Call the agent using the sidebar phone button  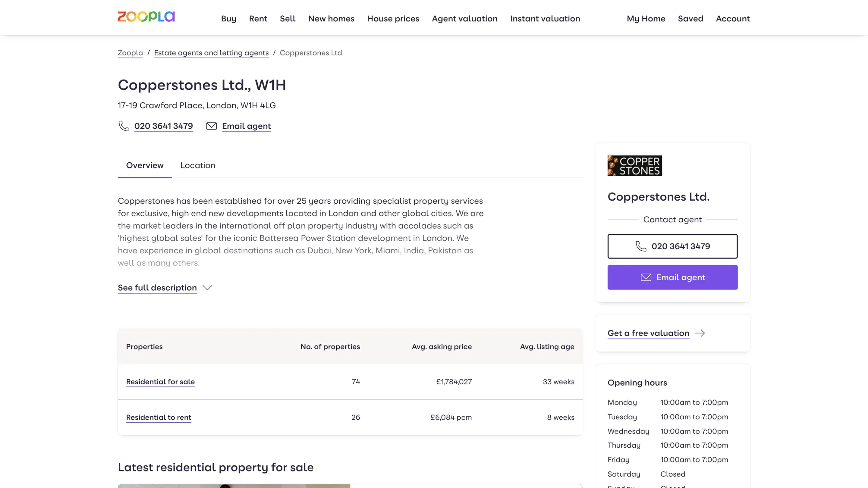coord(672,246)
